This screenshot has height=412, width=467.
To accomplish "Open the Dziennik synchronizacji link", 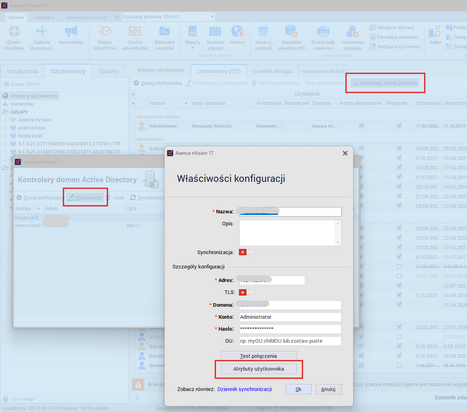I will pos(244,389).
